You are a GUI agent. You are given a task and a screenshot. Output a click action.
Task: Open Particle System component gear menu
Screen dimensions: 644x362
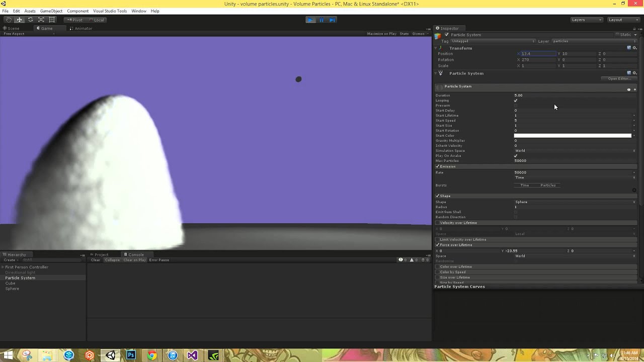634,73
